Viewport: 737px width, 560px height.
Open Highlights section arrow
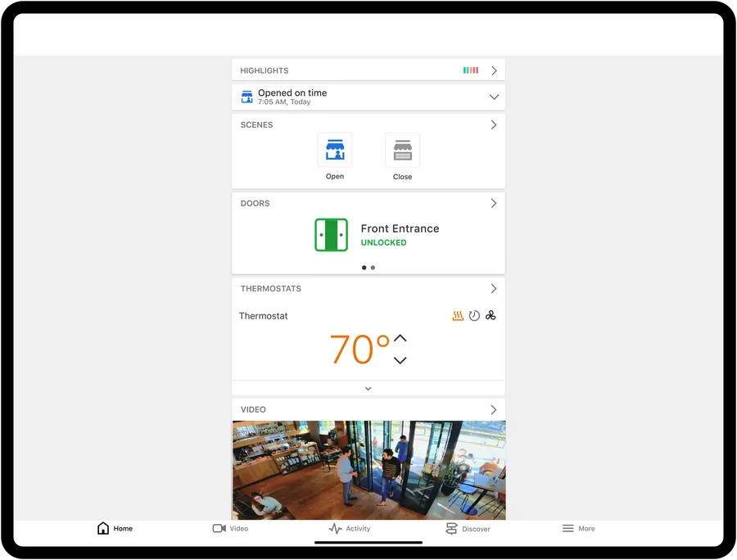pos(494,70)
